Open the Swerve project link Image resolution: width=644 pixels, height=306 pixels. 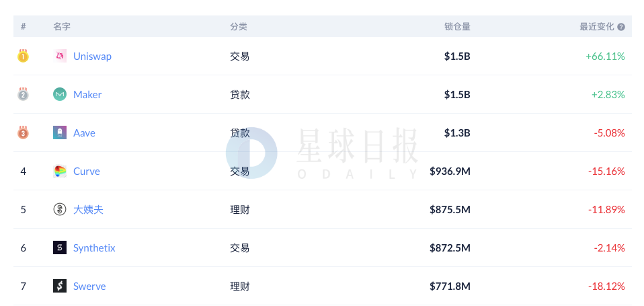tap(89, 286)
